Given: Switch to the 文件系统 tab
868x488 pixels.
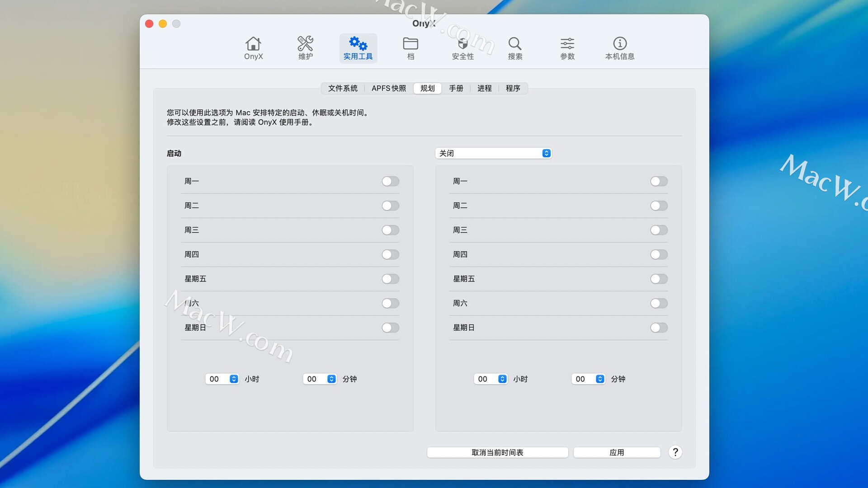Looking at the screenshot, I should (343, 88).
